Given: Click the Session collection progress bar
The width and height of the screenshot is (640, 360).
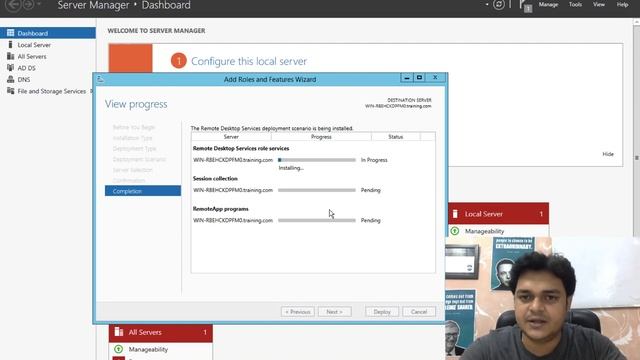Looking at the screenshot, I should [x=317, y=190].
